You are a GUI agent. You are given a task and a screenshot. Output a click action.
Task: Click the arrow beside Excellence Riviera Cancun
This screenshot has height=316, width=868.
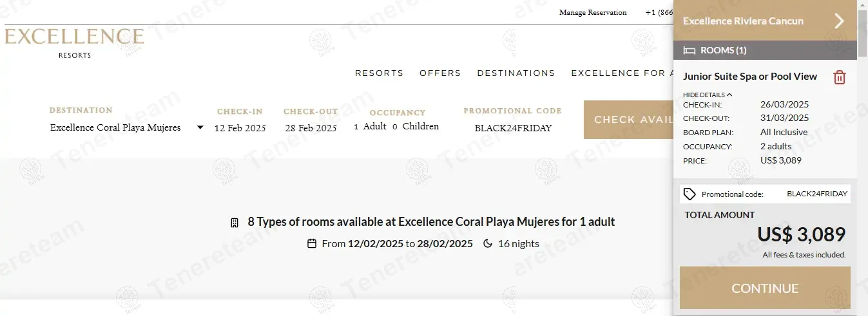pos(839,21)
